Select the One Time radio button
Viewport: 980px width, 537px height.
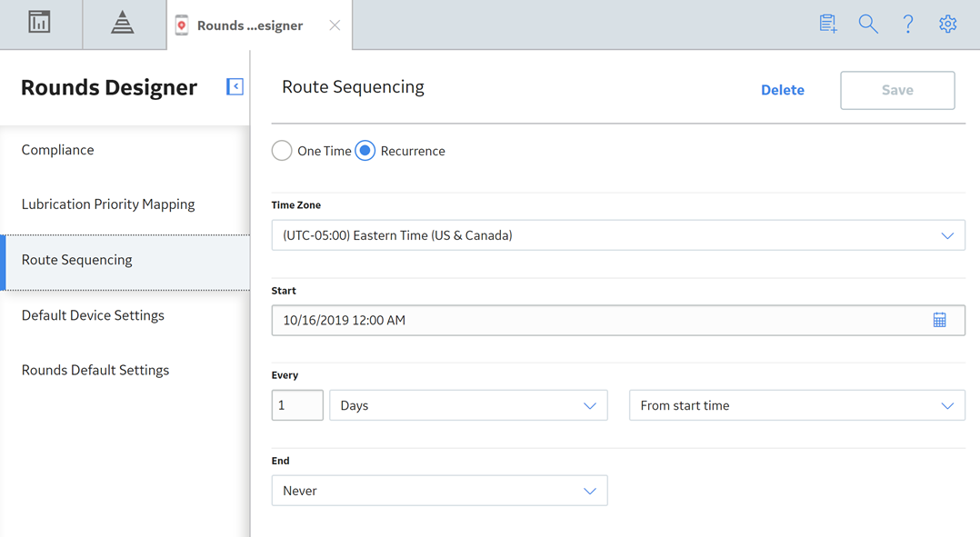tap(282, 151)
